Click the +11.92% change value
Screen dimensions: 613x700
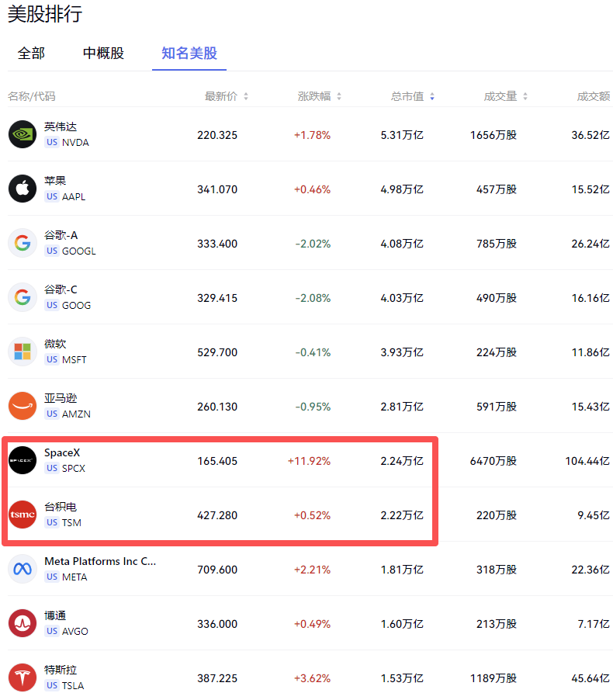[x=309, y=461]
